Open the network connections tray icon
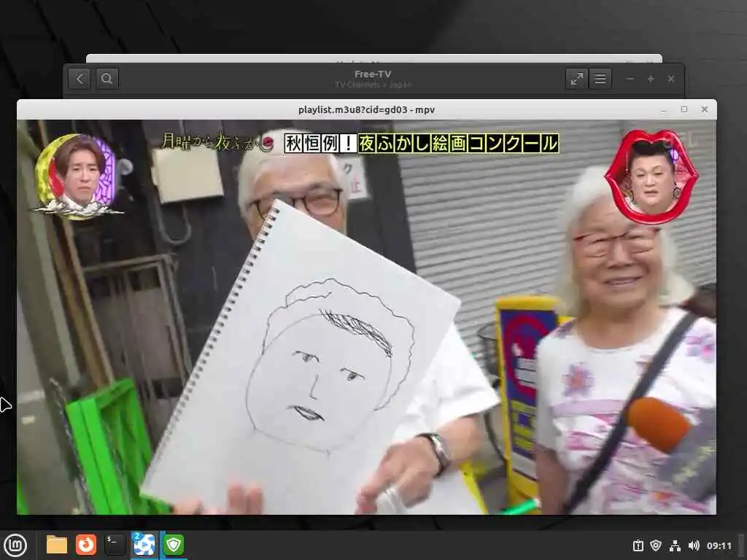The height and width of the screenshot is (560, 747). coord(675,545)
